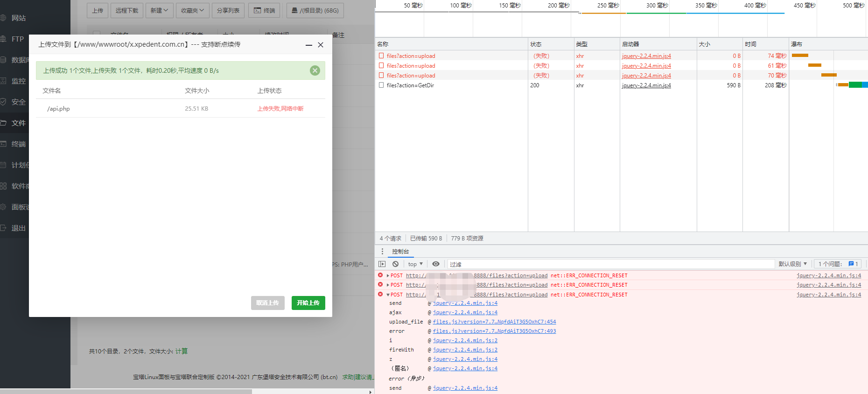Screen dimensions: 868x394
Task: Switch to the 控制台 console tab
Action: (400, 251)
